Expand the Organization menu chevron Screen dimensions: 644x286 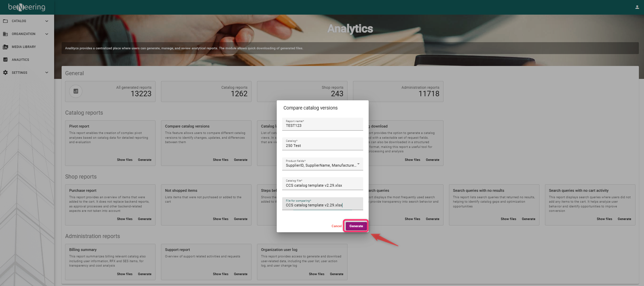pos(47,34)
